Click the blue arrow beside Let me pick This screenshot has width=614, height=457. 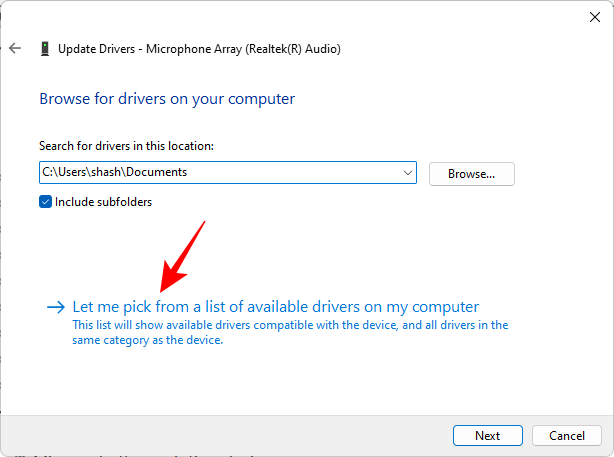pyautogui.click(x=56, y=307)
